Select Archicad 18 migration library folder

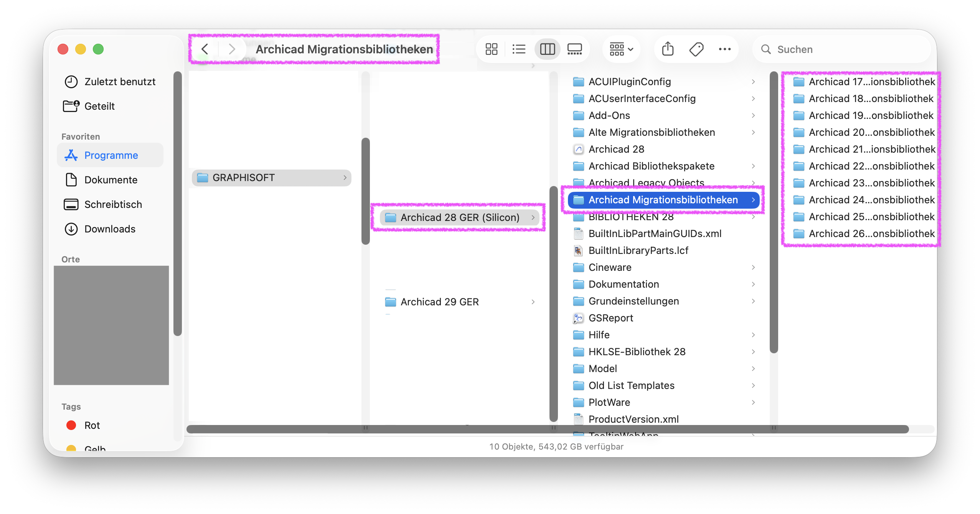(x=863, y=99)
